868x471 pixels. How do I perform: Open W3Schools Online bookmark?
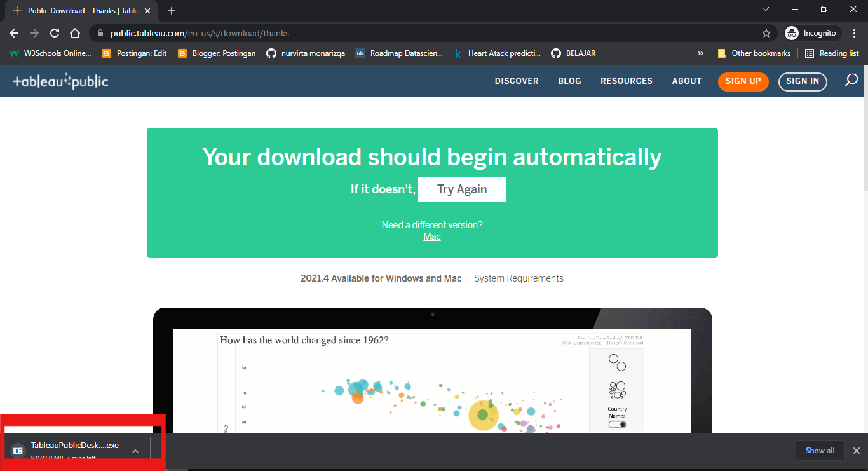[x=50, y=53]
